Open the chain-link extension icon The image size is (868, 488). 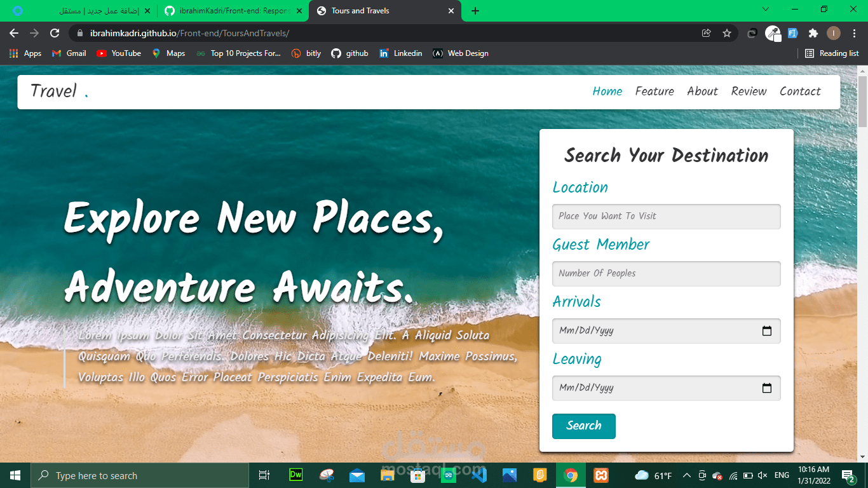coord(752,33)
